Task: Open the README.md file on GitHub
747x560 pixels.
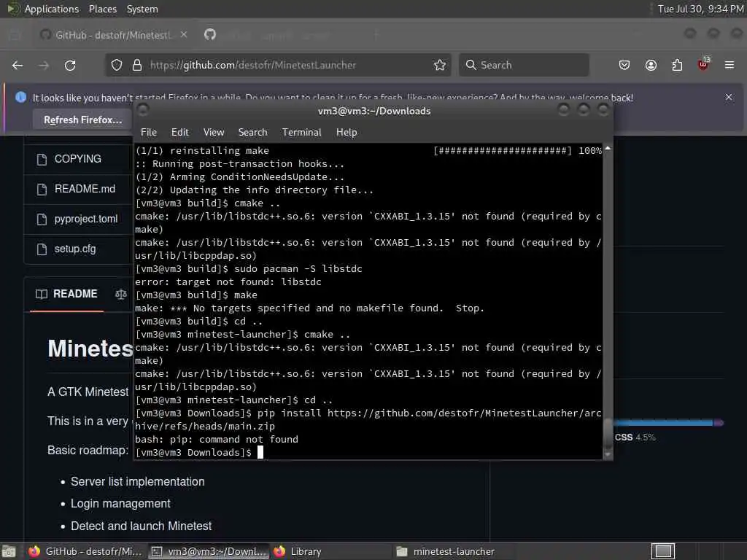Action: (x=85, y=189)
